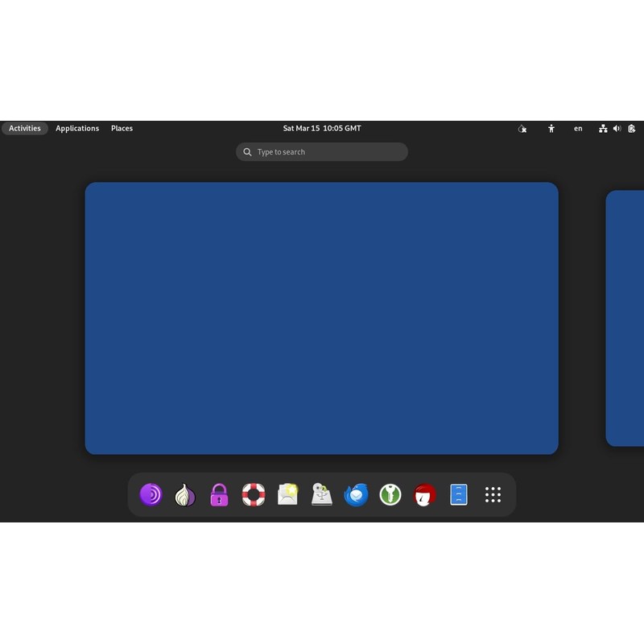This screenshot has width=644, height=644.
Task: Open the red-haired Kleopatra icon
Action: 424,494
